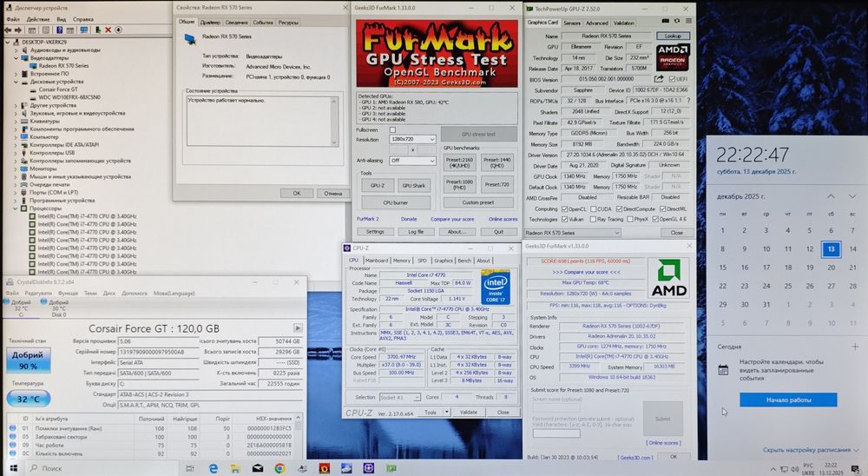
Task: Click Windows search box Поиск
Action: (102, 468)
